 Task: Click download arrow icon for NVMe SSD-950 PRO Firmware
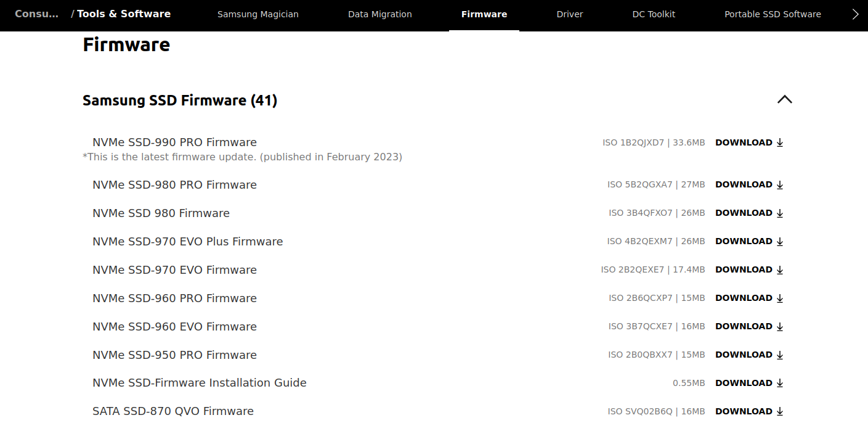click(780, 355)
